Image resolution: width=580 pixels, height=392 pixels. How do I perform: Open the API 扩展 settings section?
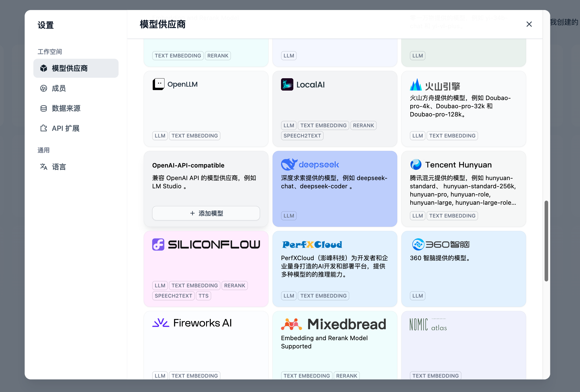76,128
